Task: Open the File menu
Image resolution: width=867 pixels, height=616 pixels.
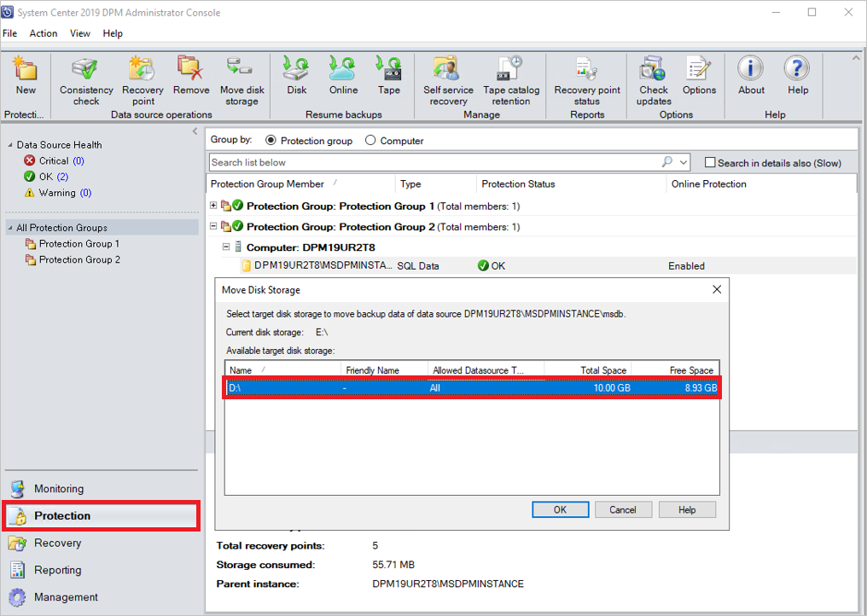Action: point(9,33)
